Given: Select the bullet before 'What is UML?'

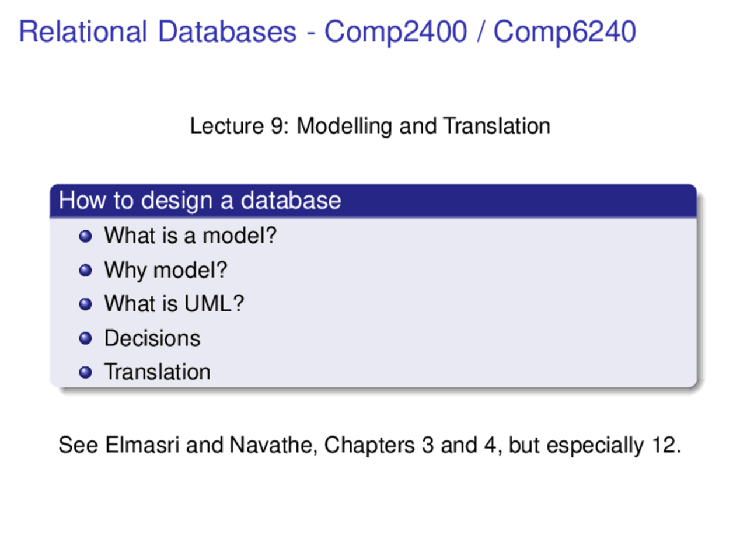Looking at the screenshot, I should pos(85,304).
